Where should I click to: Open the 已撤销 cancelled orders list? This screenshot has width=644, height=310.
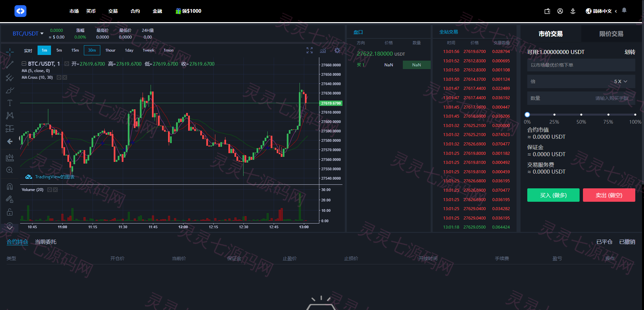(627, 242)
